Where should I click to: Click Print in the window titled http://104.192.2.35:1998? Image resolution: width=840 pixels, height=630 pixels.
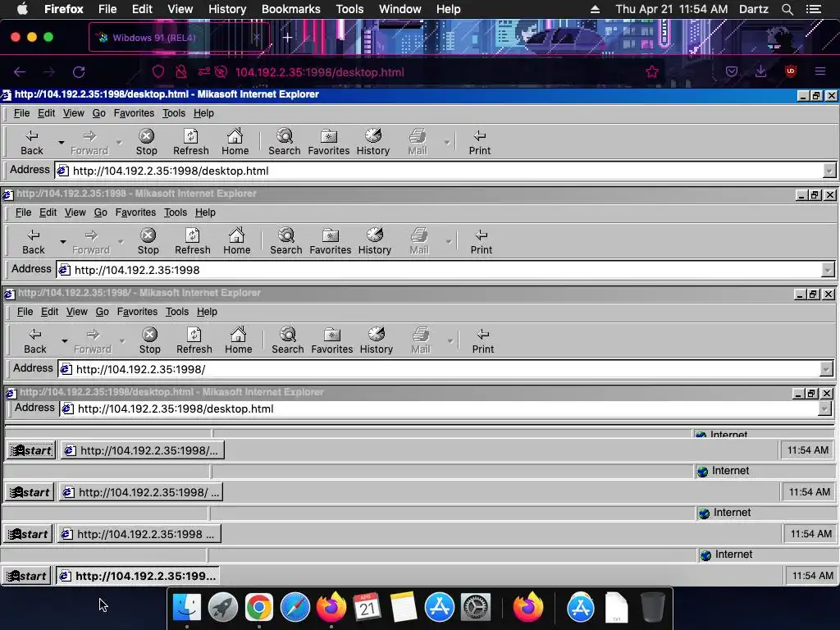481,242
